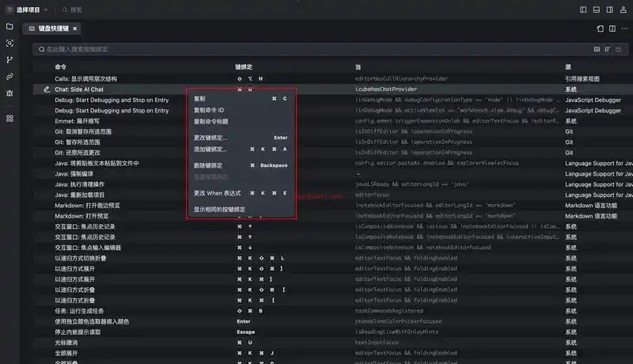
Task: Choose 显示相同的按键绑定 in the context menu
Action: 241,210
